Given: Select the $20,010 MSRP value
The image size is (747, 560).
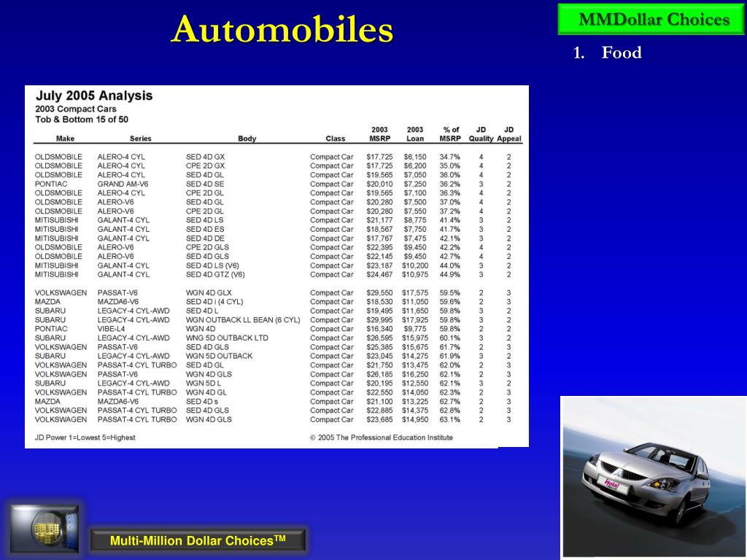Looking at the screenshot, I should click(x=379, y=184).
